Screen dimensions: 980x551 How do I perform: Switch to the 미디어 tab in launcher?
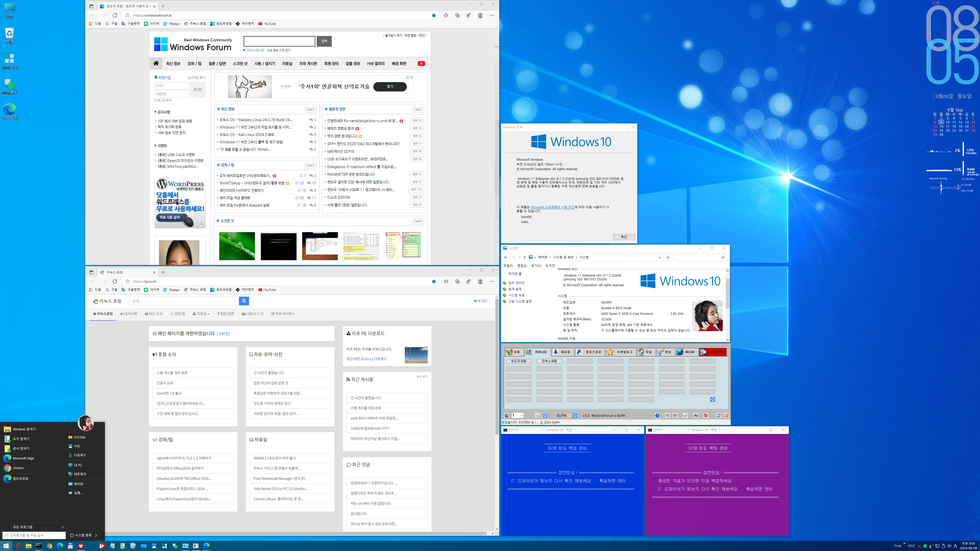pyautogui.click(x=687, y=352)
